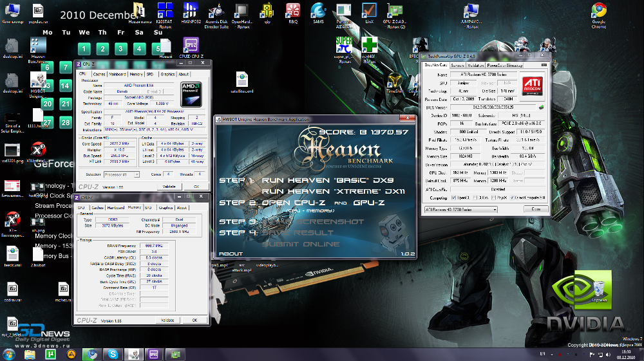644x361 pixels.
Task: Open the OpenHardware monitor shortcut
Action: click(241, 15)
